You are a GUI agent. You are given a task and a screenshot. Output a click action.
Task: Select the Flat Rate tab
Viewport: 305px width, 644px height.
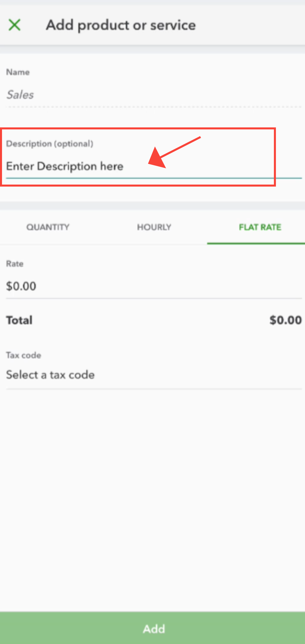[260, 227]
